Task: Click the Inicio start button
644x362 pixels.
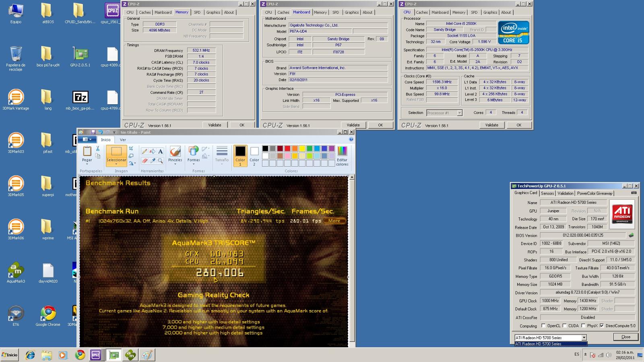Action: point(10,355)
